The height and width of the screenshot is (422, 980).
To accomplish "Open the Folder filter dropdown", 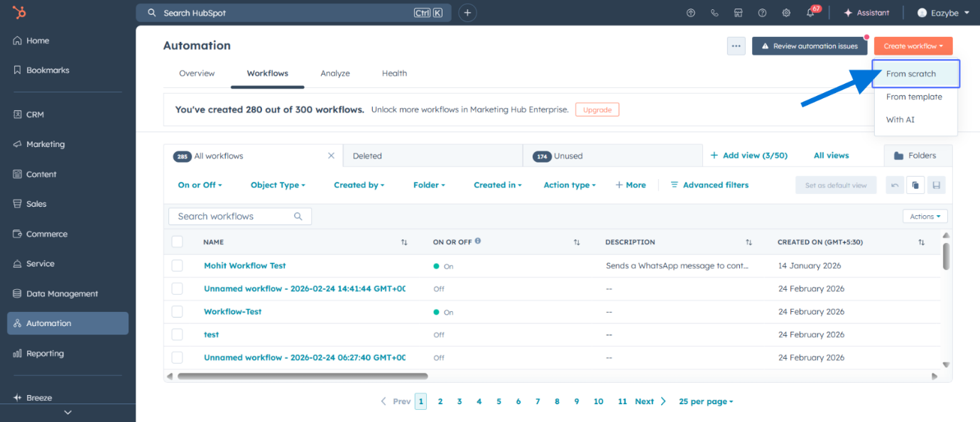I will point(429,185).
